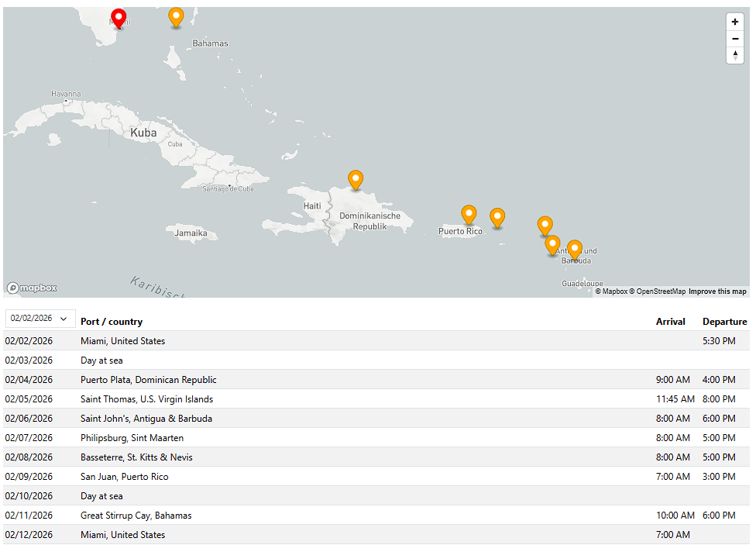The image size is (756, 545).
Task: Click the orange marker north of Bahamas label
Action: pos(176,16)
